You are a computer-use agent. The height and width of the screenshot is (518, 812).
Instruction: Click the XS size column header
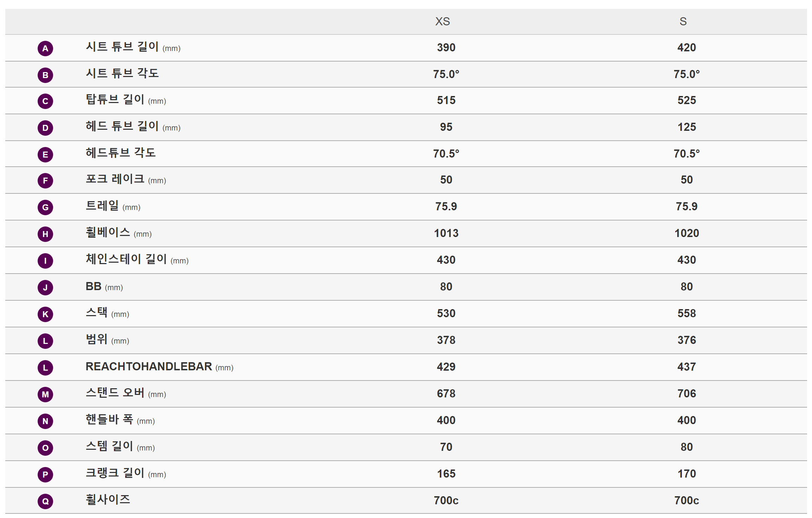[x=442, y=21]
